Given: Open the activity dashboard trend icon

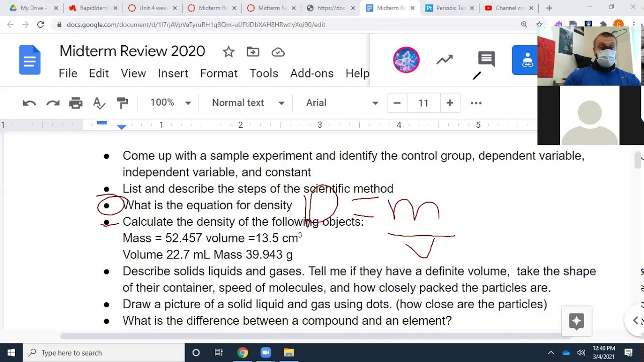Looking at the screenshot, I should coord(445,60).
